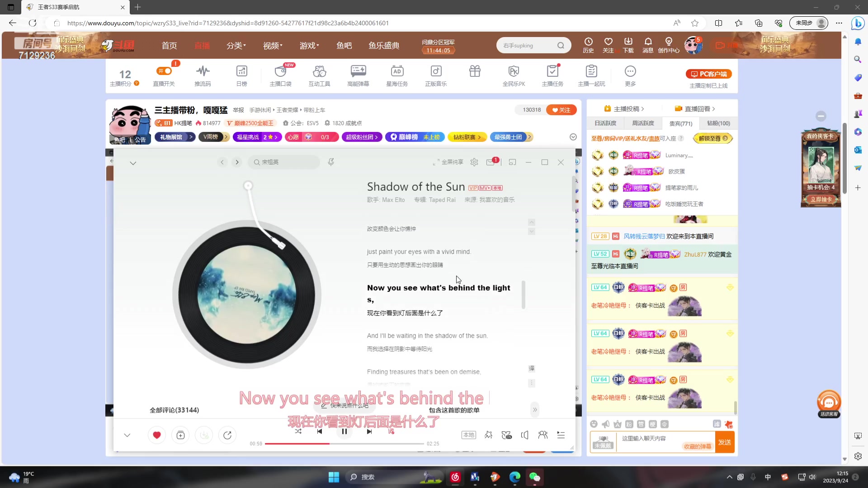Open the chat emoji picker
868x488 pixels.
[594, 424]
